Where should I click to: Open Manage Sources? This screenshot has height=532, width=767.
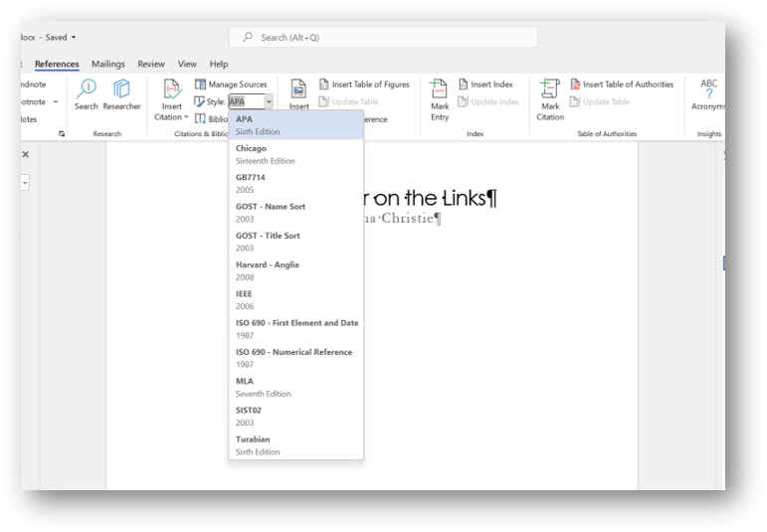tap(231, 85)
